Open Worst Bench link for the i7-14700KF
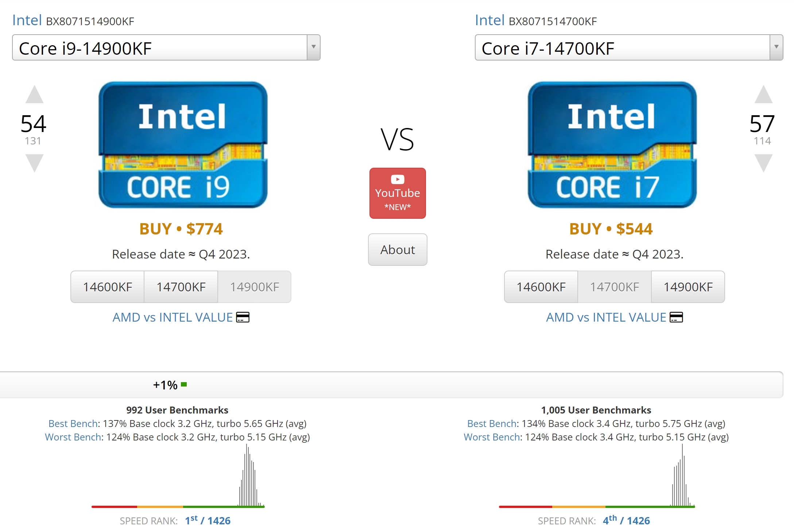The height and width of the screenshot is (532, 794). [x=492, y=437]
